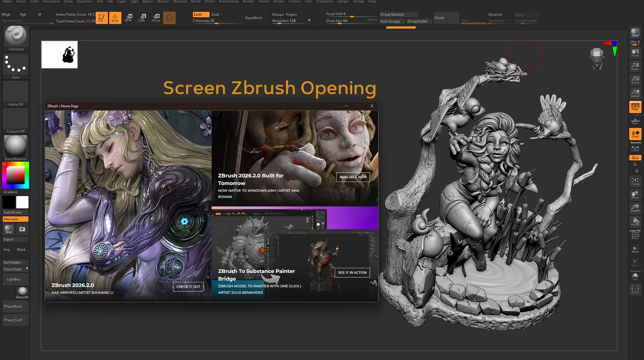This screenshot has height=360, width=644.
Task: Adjust the Focal Shift slider
Action: pos(351,14)
